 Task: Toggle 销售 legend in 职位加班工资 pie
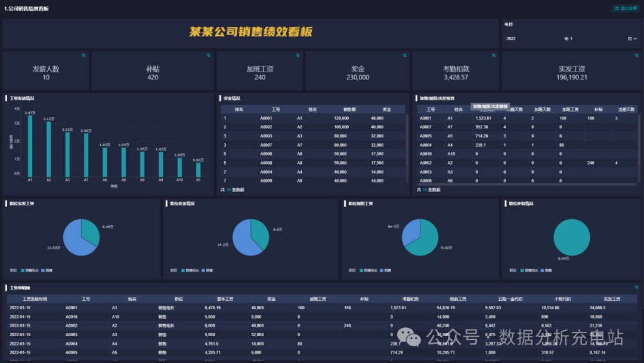(x=386, y=270)
